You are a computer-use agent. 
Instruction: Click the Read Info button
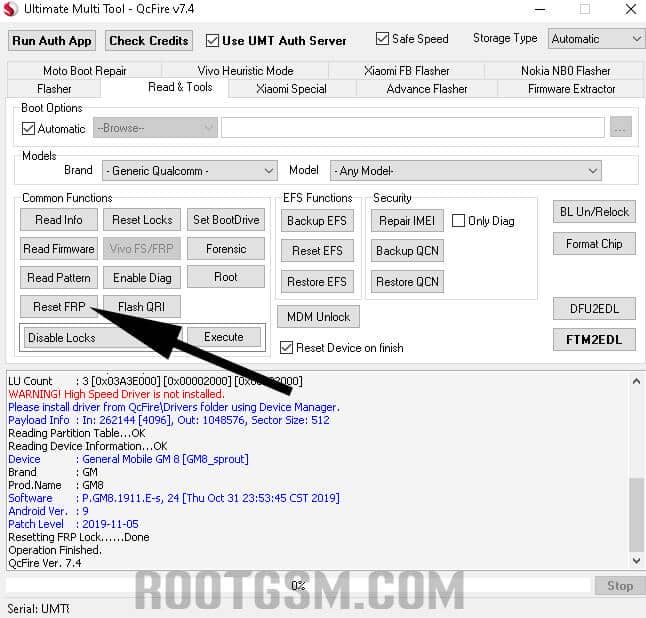(59, 220)
